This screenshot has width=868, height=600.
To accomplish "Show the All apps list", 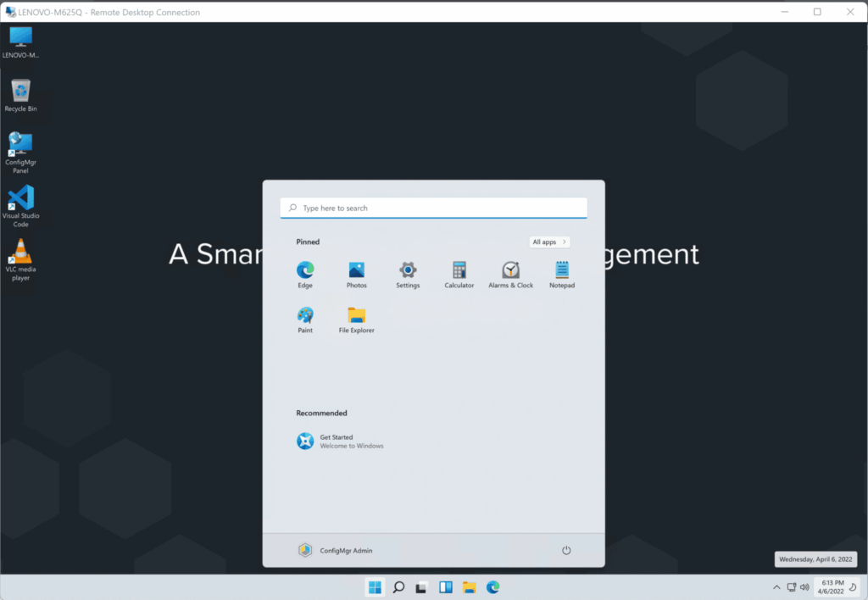I will (x=549, y=241).
